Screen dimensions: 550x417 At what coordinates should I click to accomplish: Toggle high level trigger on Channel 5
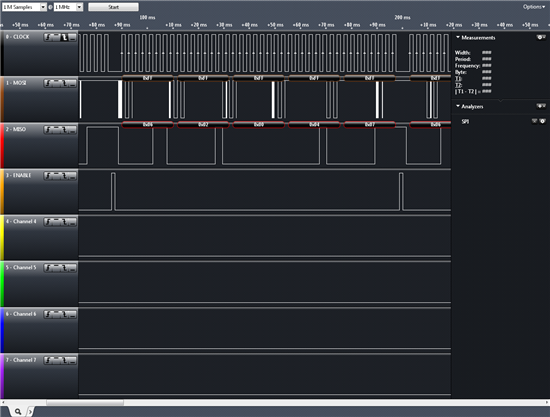[x=56, y=268]
